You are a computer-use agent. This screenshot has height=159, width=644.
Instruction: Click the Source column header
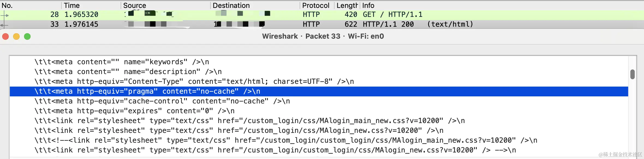coord(135,5)
